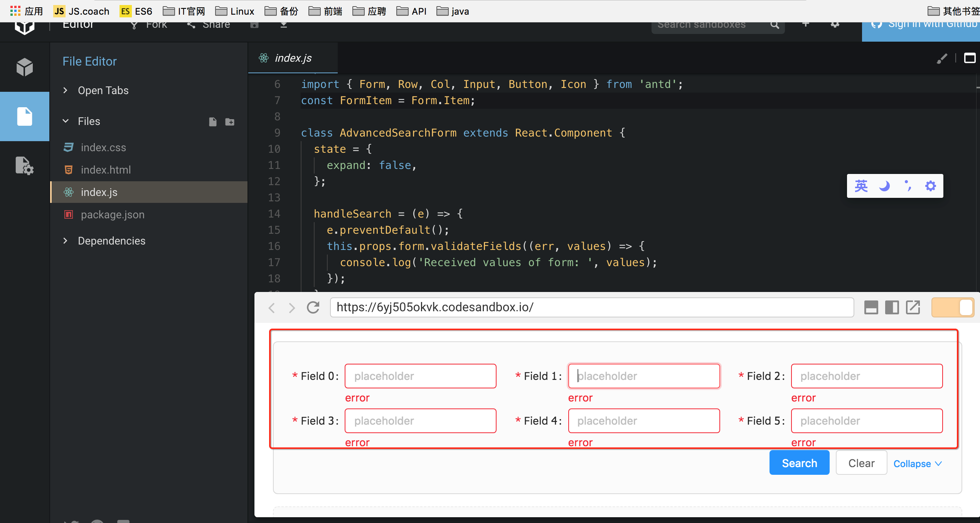This screenshot has height=523, width=980.
Task: Refresh the preview page
Action: coord(313,307)
